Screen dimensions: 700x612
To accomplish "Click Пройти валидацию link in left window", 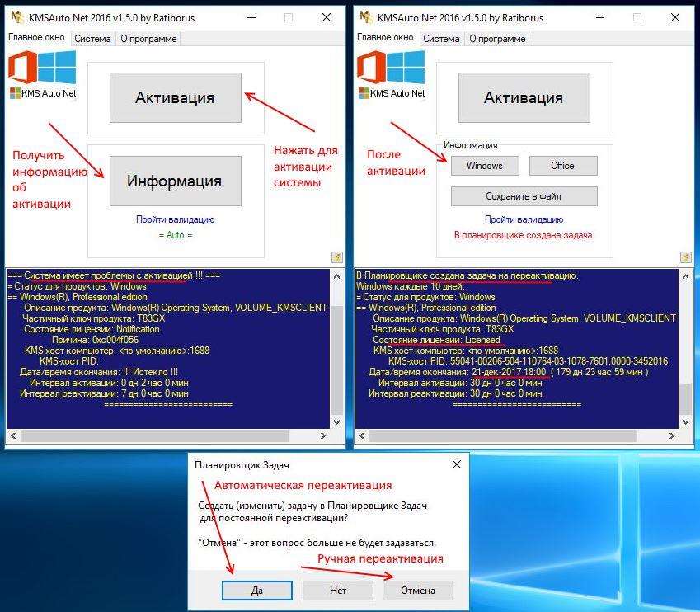I will (x=175, y=219).
